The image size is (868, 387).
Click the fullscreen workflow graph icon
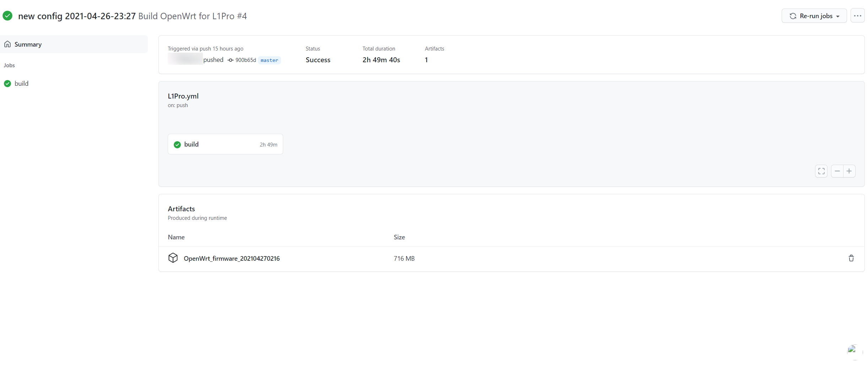coord(821,171)
